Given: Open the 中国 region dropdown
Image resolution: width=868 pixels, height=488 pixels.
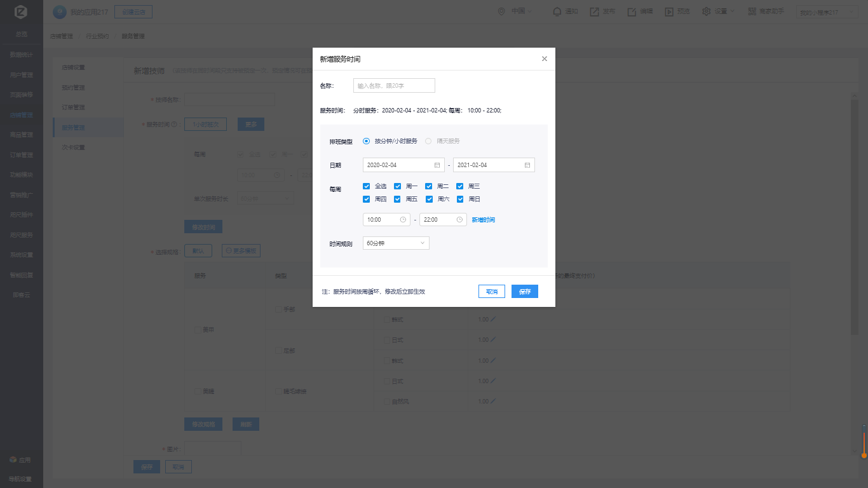Looking at the screenshot, I should pyautogui.click(x=521, y=11).
